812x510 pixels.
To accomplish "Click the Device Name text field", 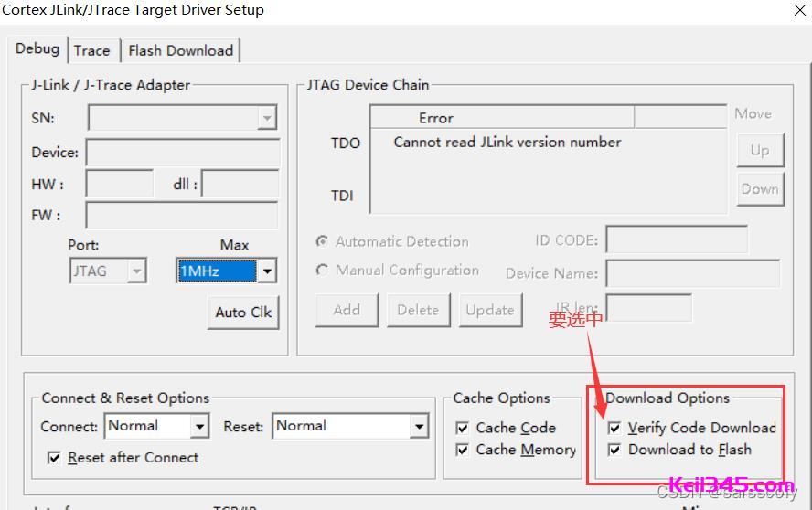I will point(692,273).
